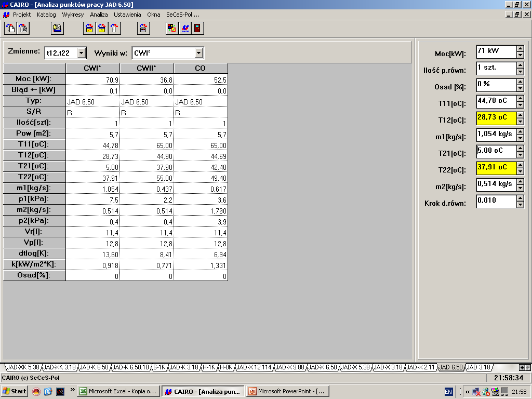This screenshot has height=399, width=532.
Task: Click the CO Moc cell showing 52,5
Action: point(201,79)
